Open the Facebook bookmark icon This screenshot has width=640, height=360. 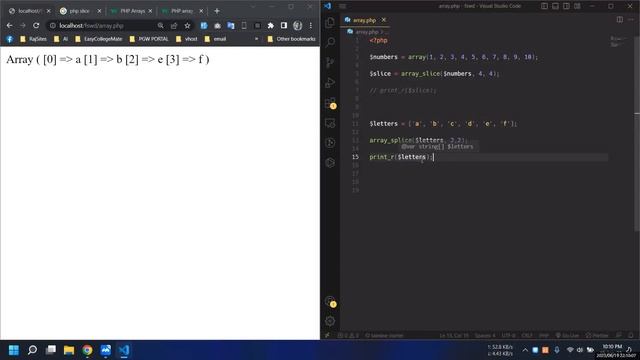click(x=10, y=39)
